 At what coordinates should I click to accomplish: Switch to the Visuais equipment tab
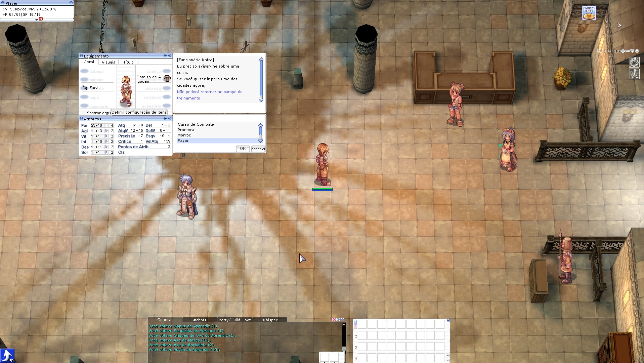(108, 62)
